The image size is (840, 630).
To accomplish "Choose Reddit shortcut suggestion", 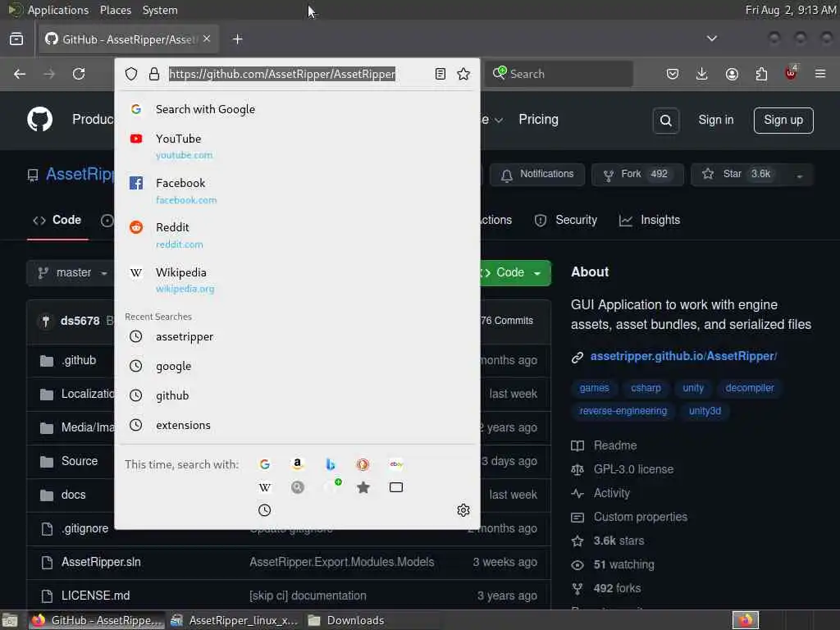I will pos(297,235).
